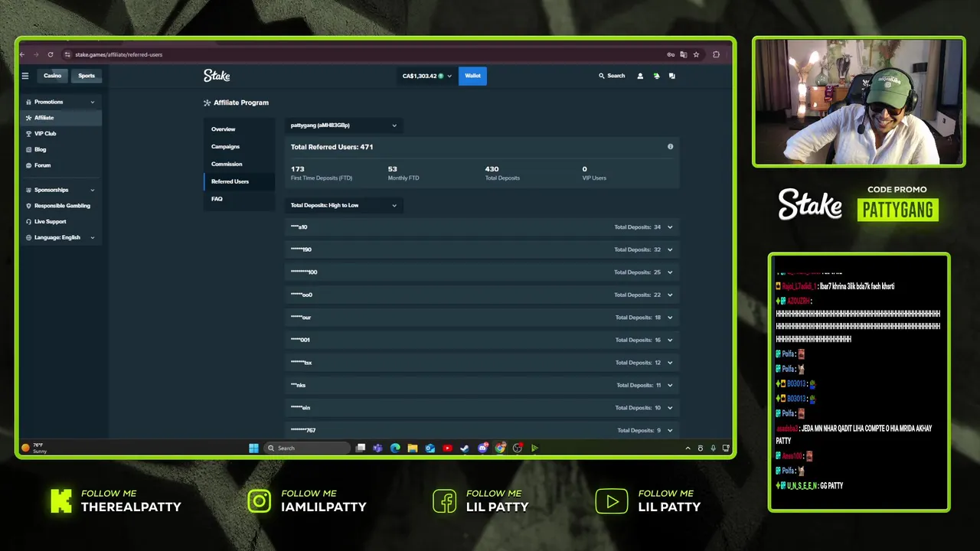This screenshot has height=551, width=980.
Task: Expand the Language: English selector
Action: pos(60,237)
